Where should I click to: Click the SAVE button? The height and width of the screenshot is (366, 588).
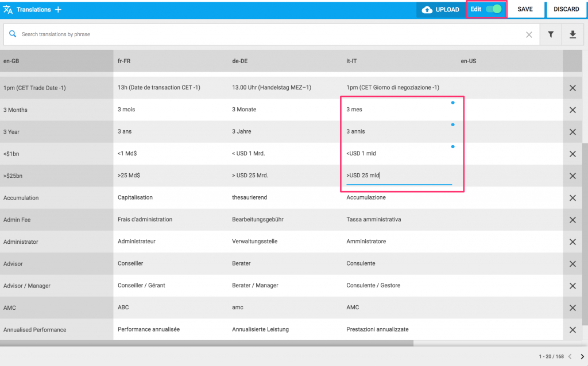525,10
